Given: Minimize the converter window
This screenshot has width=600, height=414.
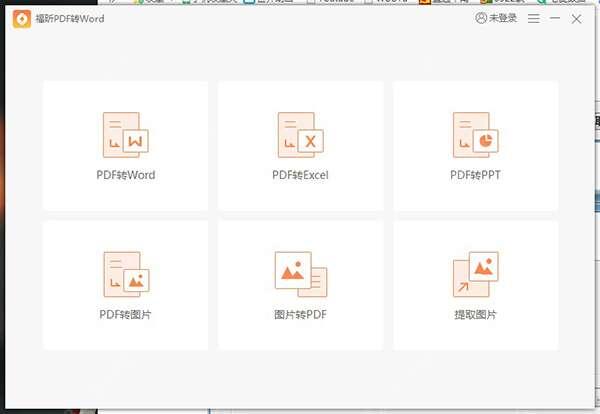Looking at the screenshot, I should (x=555, y=18).
